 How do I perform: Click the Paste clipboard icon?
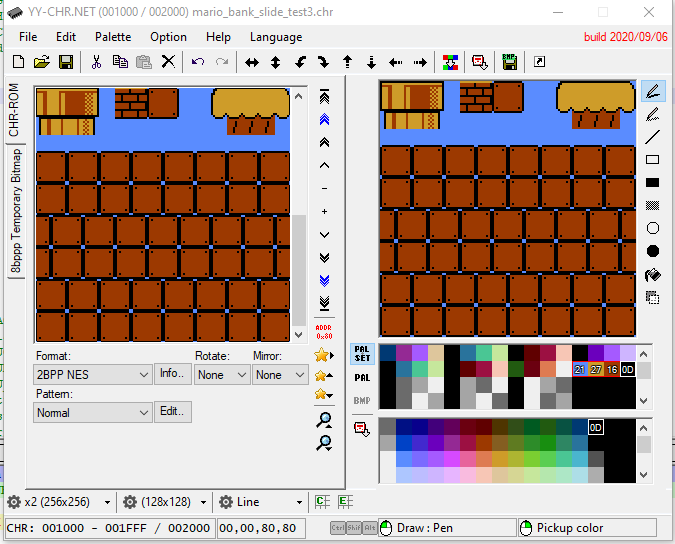[x=144, y=62]
